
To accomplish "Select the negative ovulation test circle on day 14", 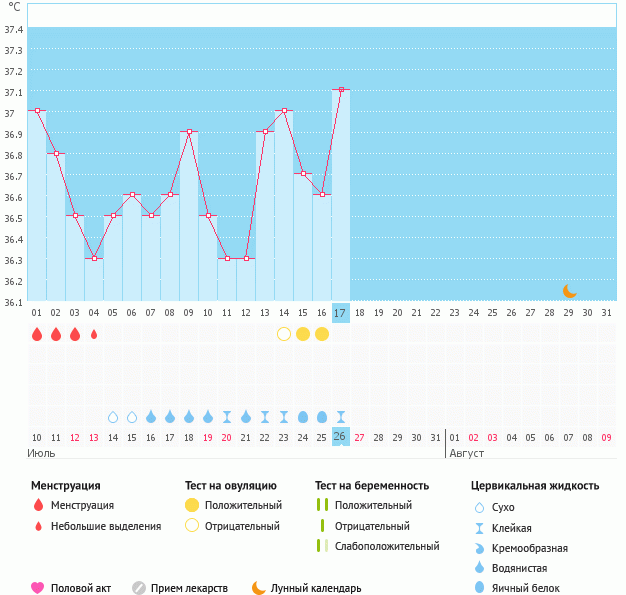I will [284, 334].
